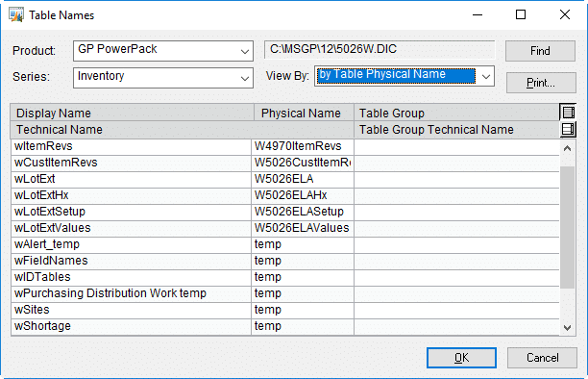Click the Cancel button
This screenshot has width=588, height=379.
click(542, 358)
